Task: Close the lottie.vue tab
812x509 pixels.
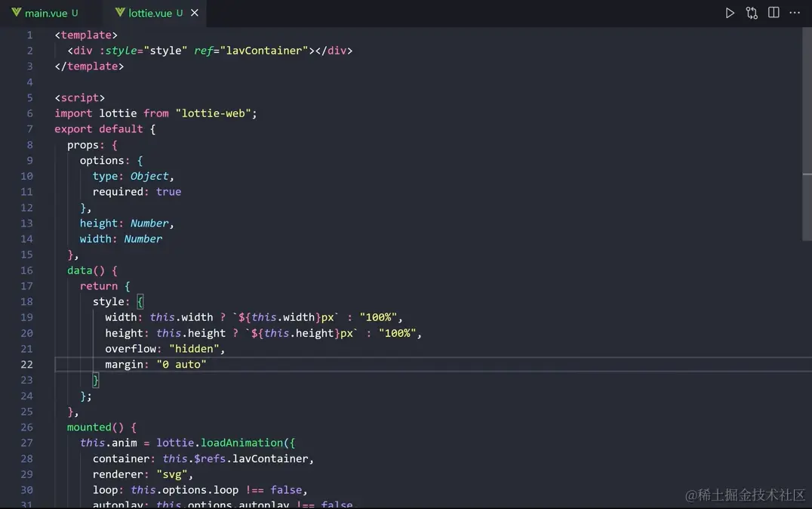Action: coord(195,12)
